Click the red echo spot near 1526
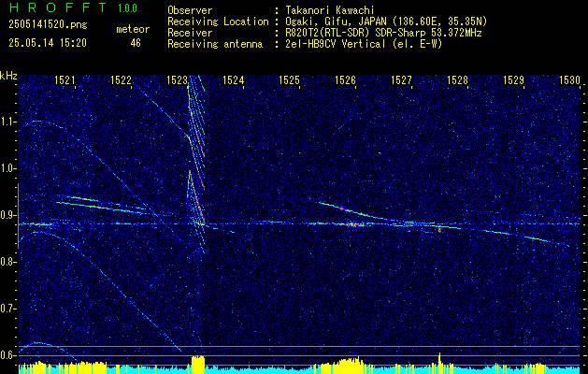Screen dimensions: 588x374 352,224
